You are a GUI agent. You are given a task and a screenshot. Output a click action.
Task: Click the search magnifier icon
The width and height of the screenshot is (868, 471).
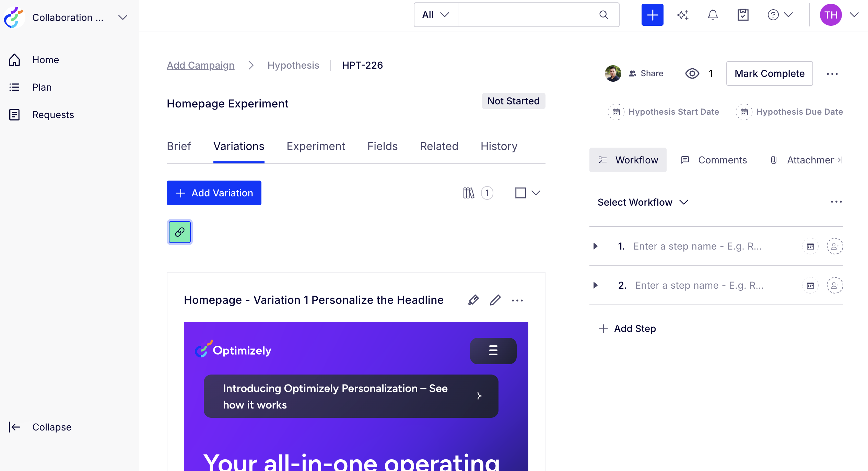tap(604, 15)
